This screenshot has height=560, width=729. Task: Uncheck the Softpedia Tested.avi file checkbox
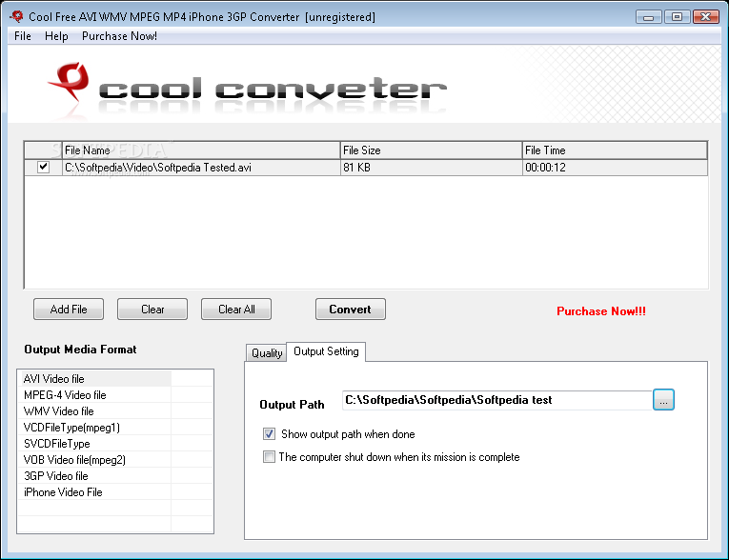[43, 167]
